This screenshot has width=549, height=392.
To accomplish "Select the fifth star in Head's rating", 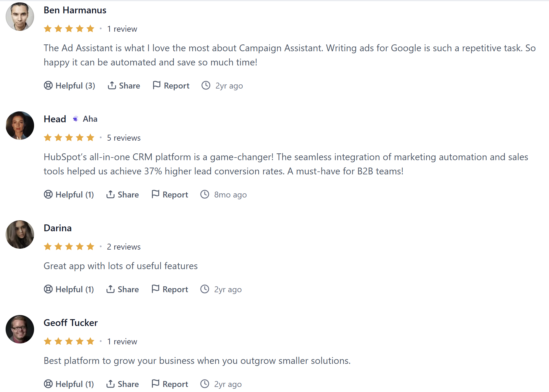I will point(90,137).
